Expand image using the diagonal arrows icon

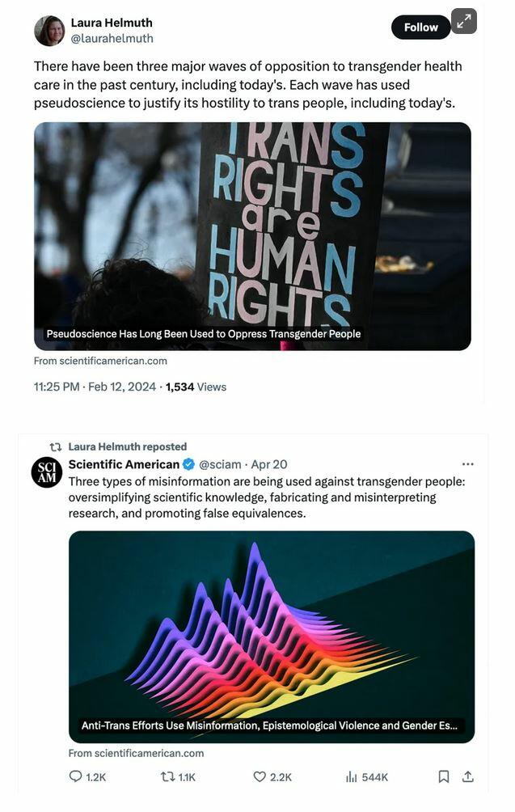pyautogui.click(x=464, y=21)
